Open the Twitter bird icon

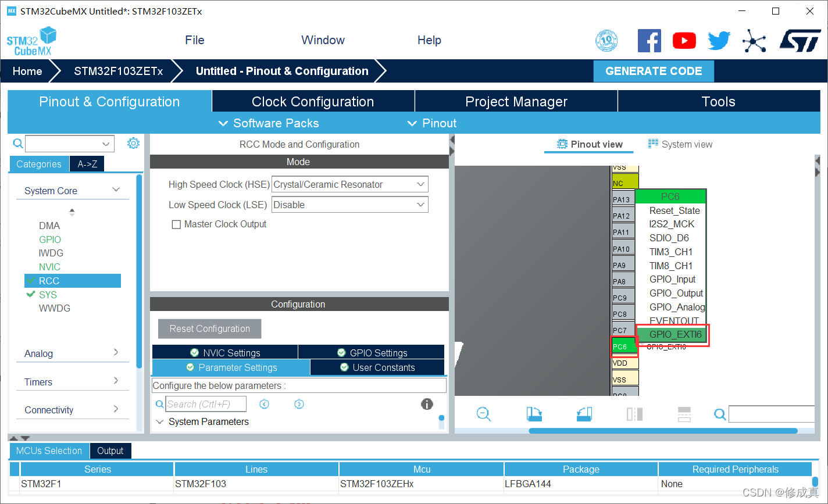point(719,41)
